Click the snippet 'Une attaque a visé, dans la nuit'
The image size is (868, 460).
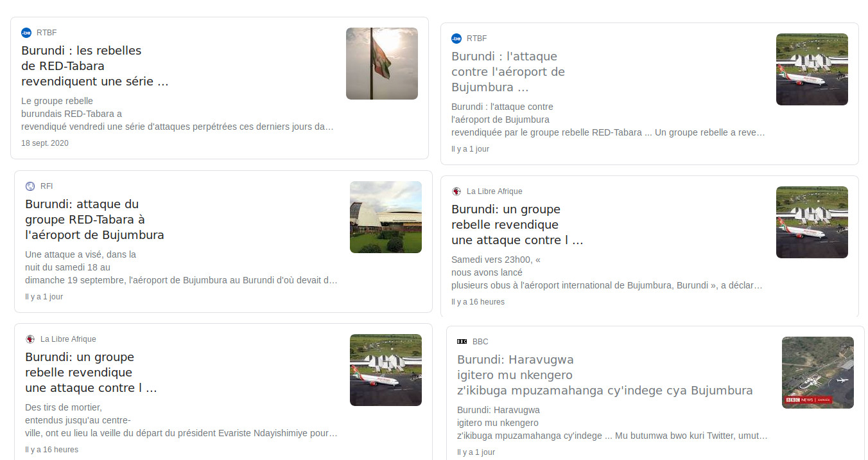pos(182,267)
